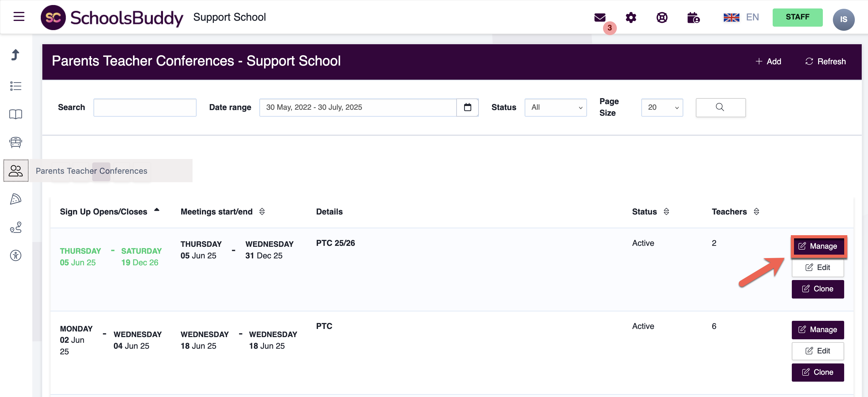Open the settings gear icon
Image resolution: width=868 pixels, height=397 pixels.
pos(631,17)
